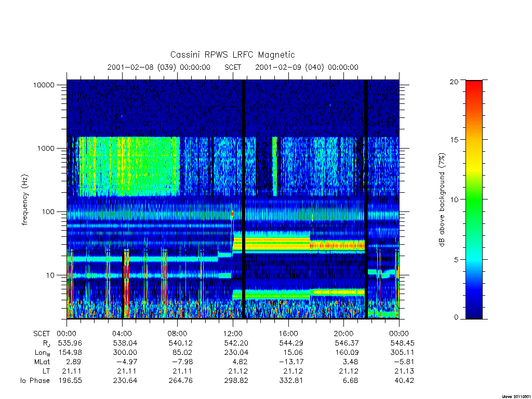Image resolution: width=532 pixels, height=399 pixels.
Task: Click the MLat row label
Action: pyautogui.click(x=42, y=362)
